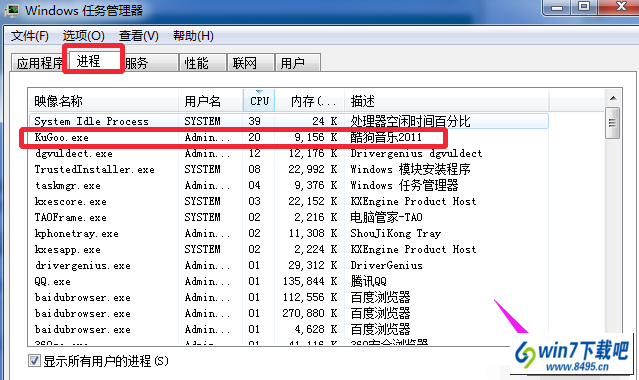Click the 电脑管家-TAO description cell
Screen dimensions: 639x380
[x=386, y=217]
